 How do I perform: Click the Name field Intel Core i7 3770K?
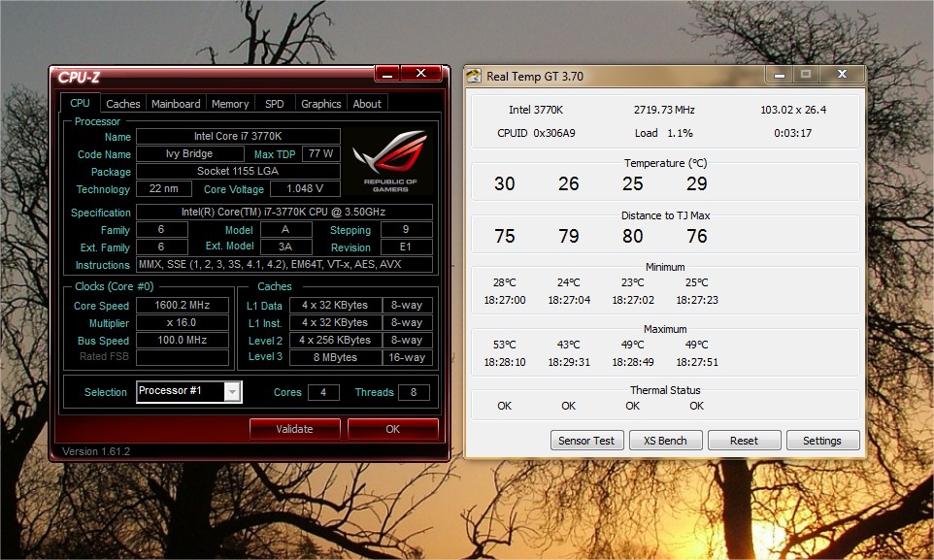[238, 136]
